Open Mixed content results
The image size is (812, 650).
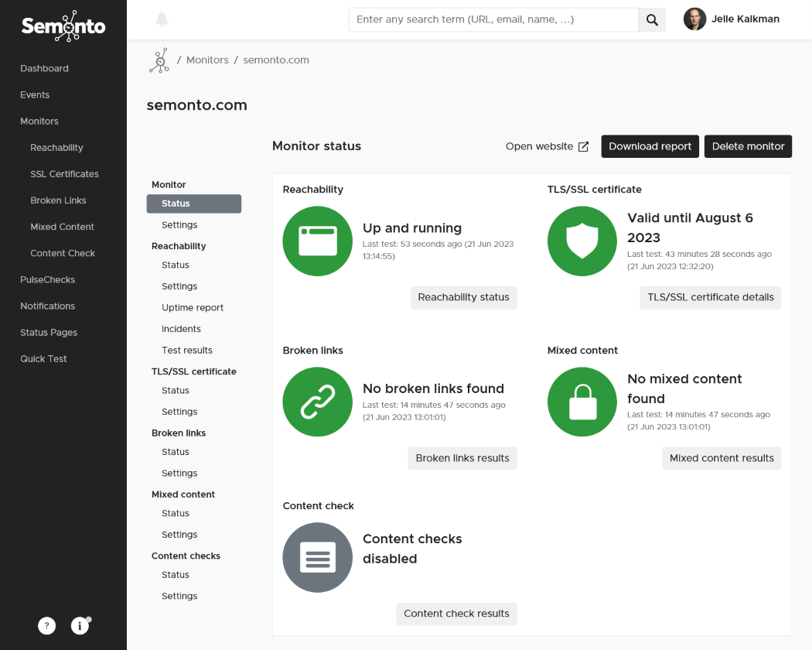pos(722,458)
